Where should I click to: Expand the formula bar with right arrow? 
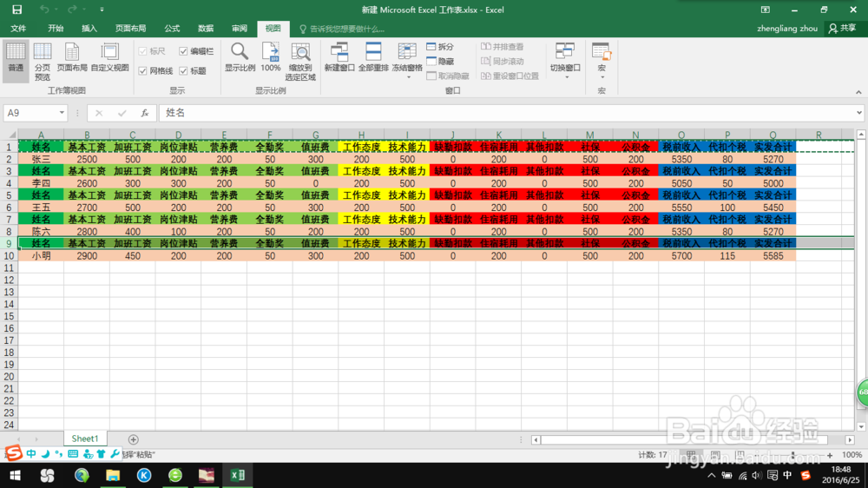tap(859, 113)
